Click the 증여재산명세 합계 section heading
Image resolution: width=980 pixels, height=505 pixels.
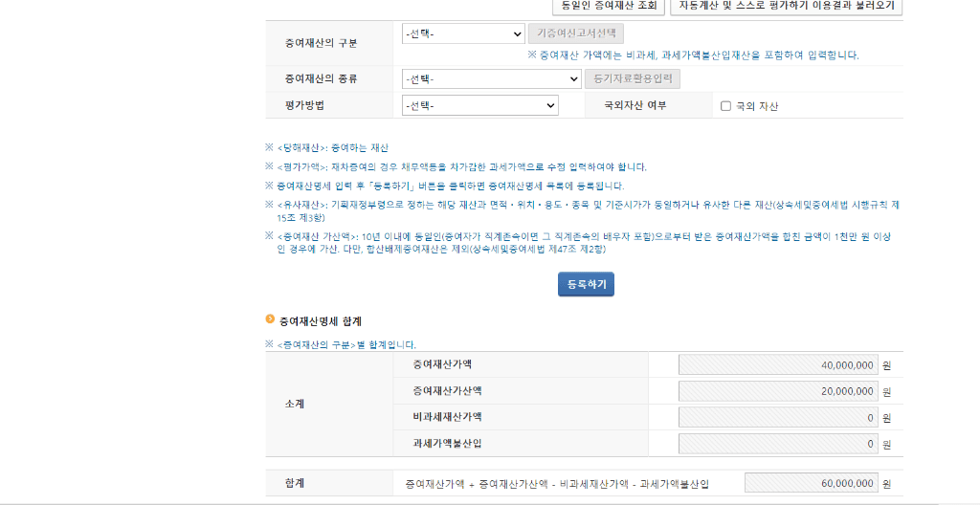click(x=320, y=321)
